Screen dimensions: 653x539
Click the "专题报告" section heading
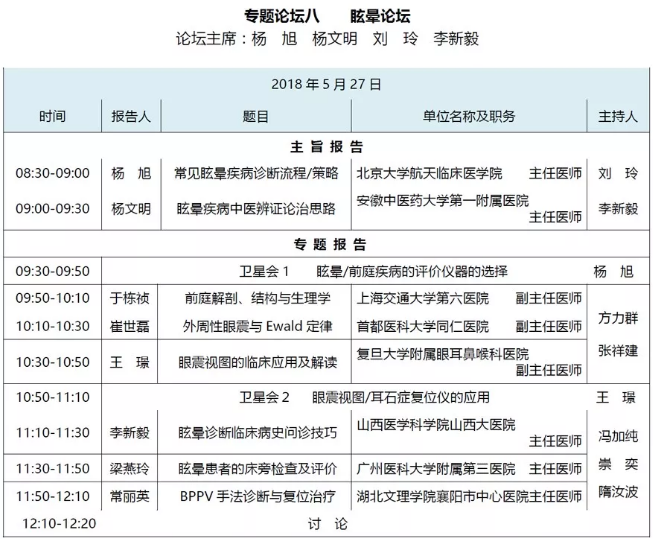[326, 243]
